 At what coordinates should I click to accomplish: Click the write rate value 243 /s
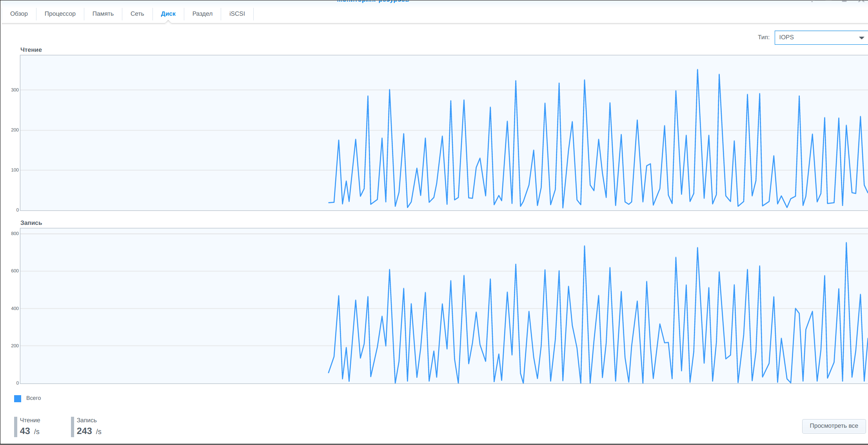tap(89, 431)
